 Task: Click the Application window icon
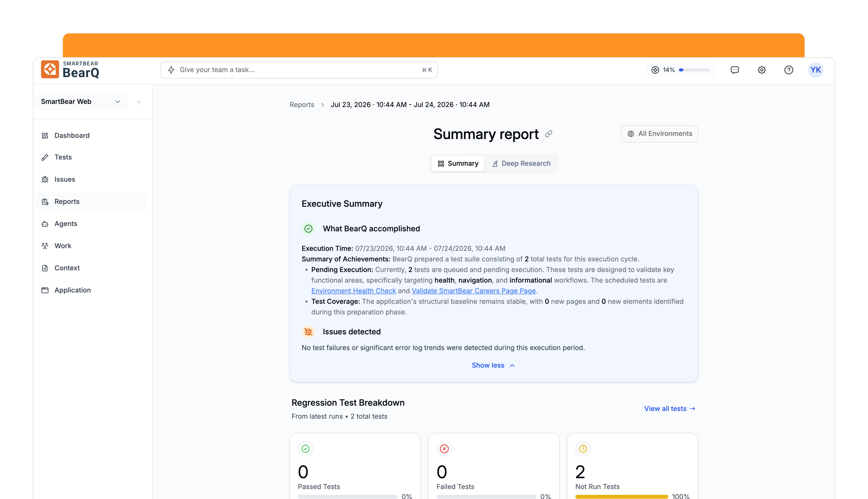click(x=45, y=290)
